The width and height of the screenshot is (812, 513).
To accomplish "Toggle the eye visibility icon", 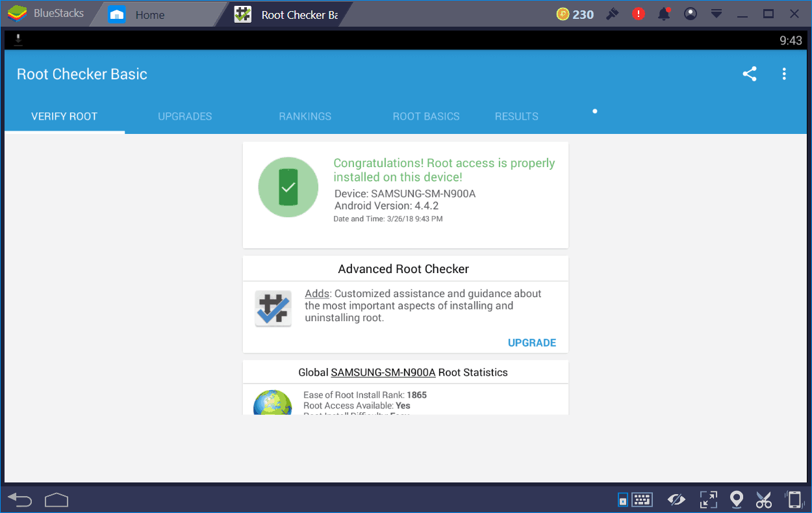I will [676, 499].
